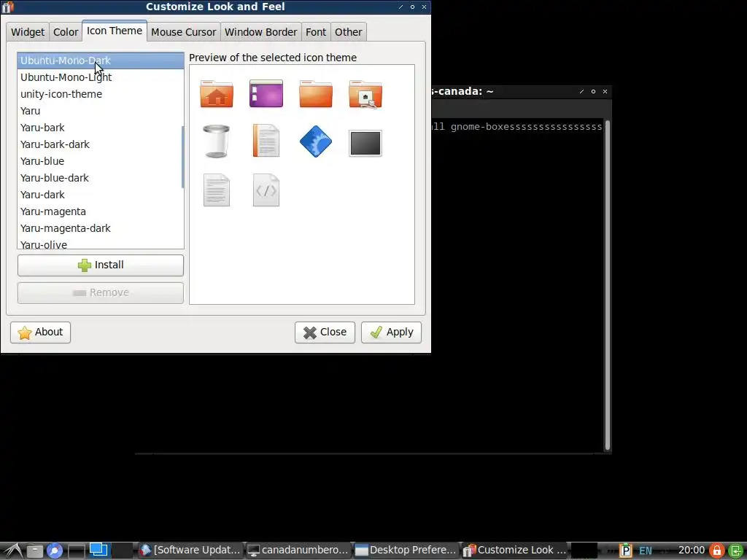Click the About button

[x=41, y=332]
